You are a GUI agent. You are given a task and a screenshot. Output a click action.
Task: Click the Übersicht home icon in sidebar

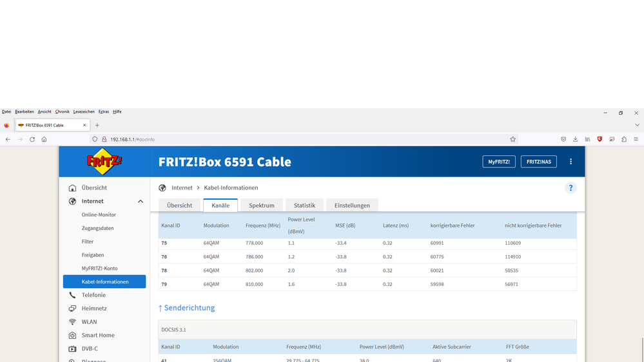pos(72,187)
